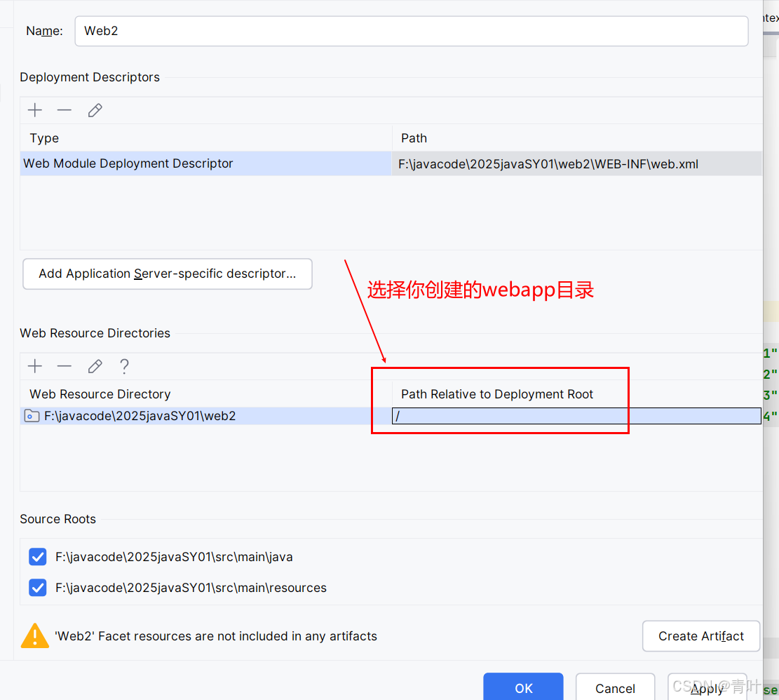Focus the Name field containing Web2
The height and width of the screenshot is (700, 779).
tap(412, 31)
